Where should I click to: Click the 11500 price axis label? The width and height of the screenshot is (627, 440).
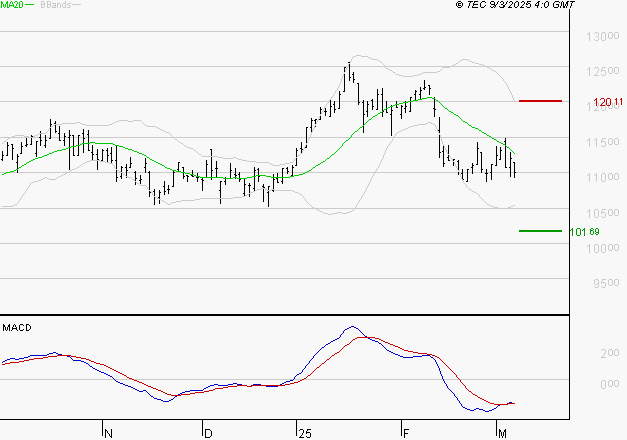[x=603, y=142]
